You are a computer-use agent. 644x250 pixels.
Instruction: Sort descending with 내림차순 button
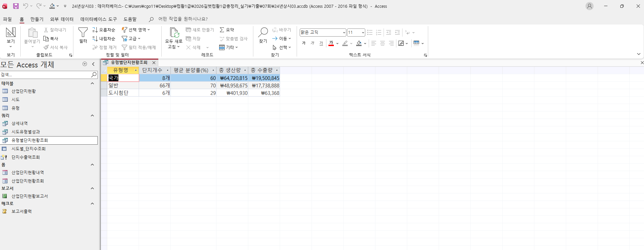coord(104,39)
